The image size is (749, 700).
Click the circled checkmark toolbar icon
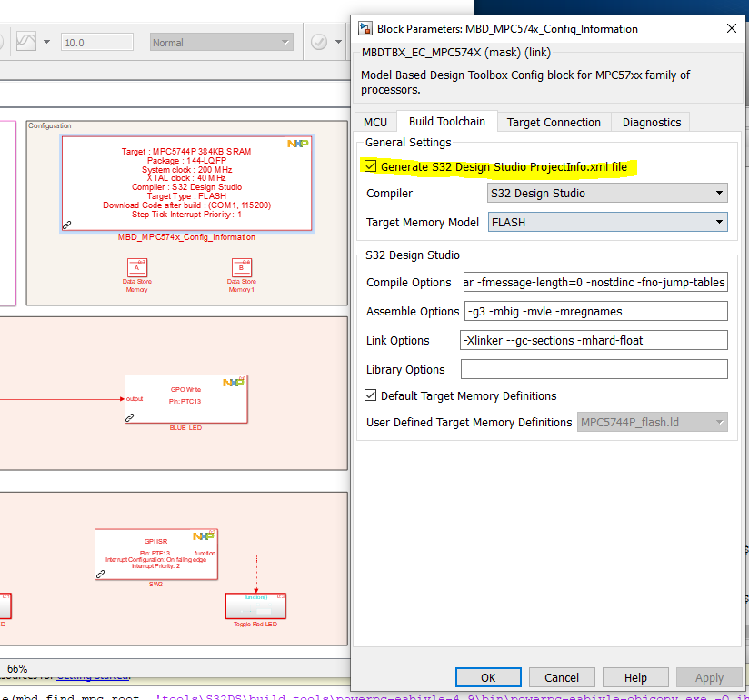(318, 41)
